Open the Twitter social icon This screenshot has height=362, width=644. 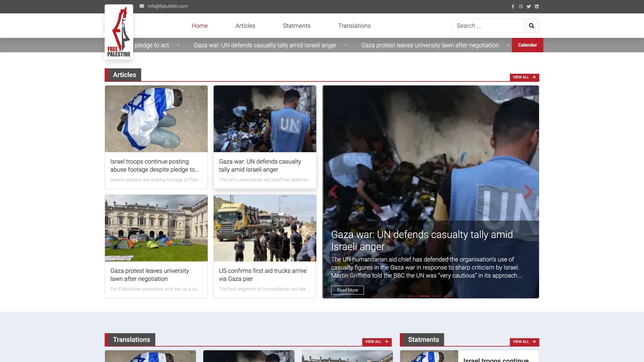tap(529, 6)
